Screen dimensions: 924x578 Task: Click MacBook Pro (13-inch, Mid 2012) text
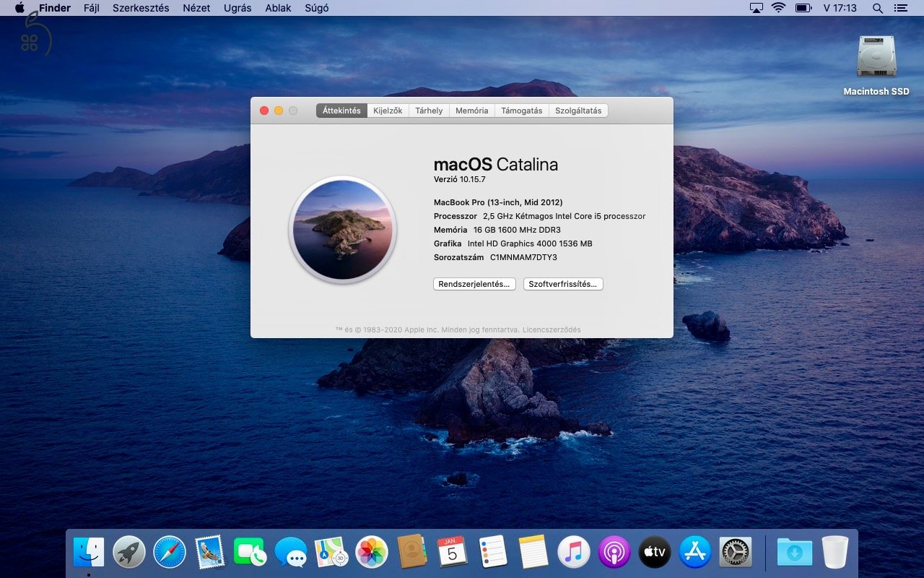pyautogui.click(x=498, y=202)
